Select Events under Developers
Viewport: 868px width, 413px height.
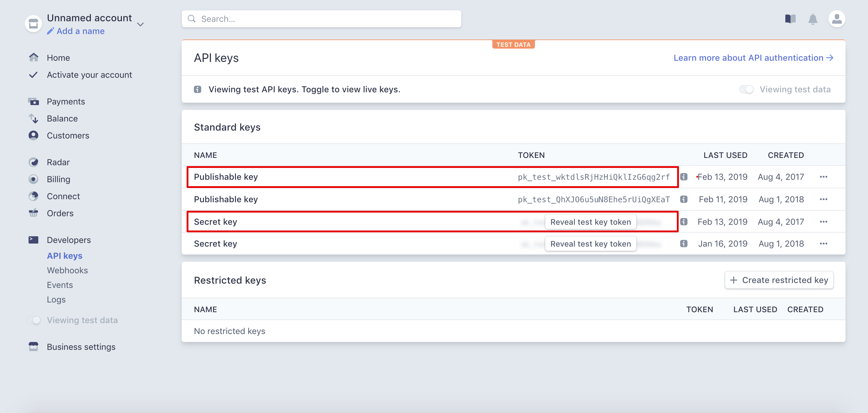pyautogui.click(x=60, y=285)
